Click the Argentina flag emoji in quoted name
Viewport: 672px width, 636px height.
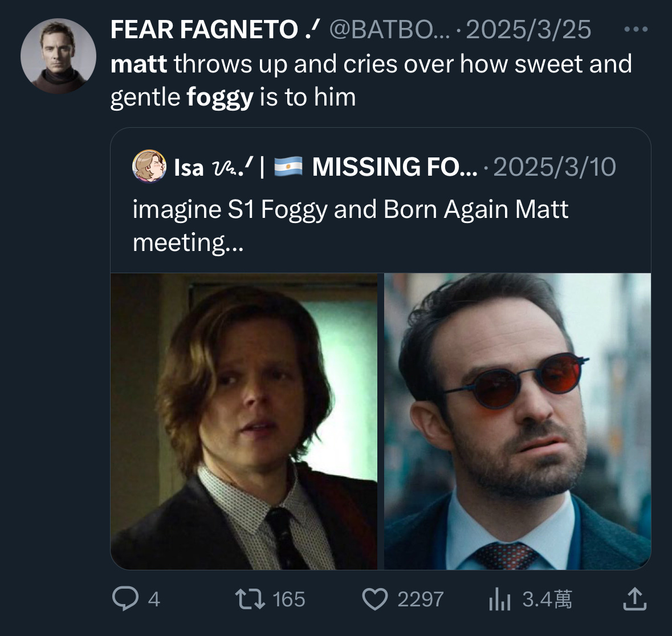point(287,167)
